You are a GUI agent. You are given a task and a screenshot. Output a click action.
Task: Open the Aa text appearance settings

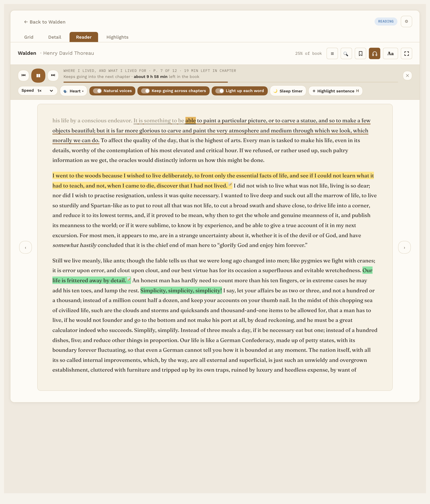tap(390, 54)
